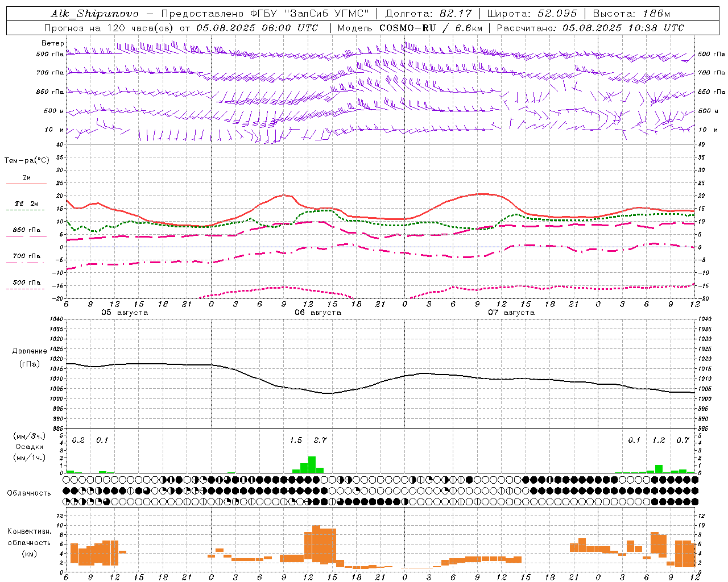Click the '1.5' three-hour precipitation value
728x582 pixels.
coord(296,440)
